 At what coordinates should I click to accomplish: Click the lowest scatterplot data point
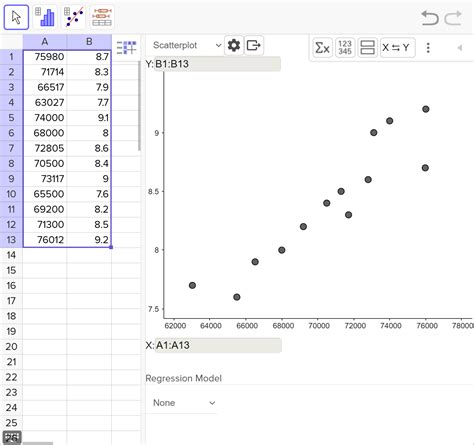tap(237, 297)
